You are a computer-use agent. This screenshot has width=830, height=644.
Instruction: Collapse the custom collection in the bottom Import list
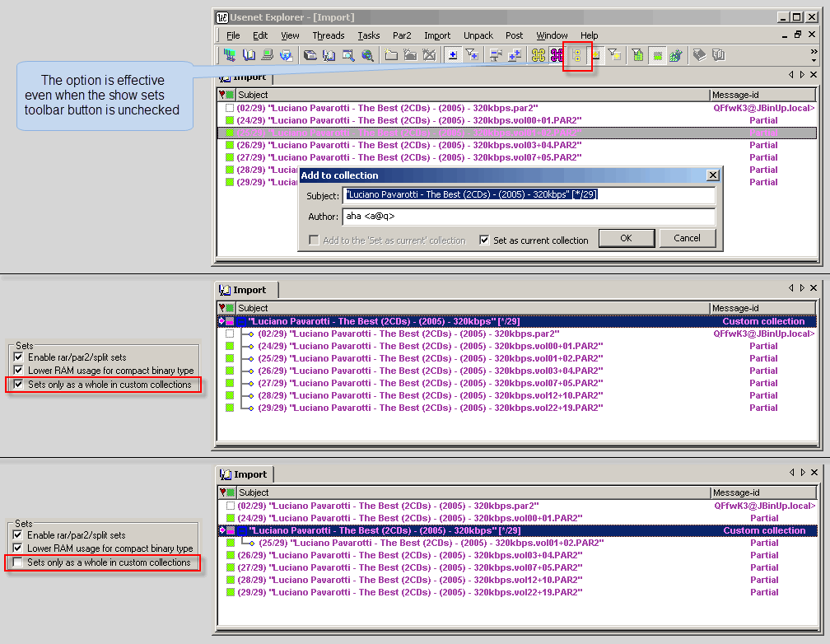tap(221, 530)
